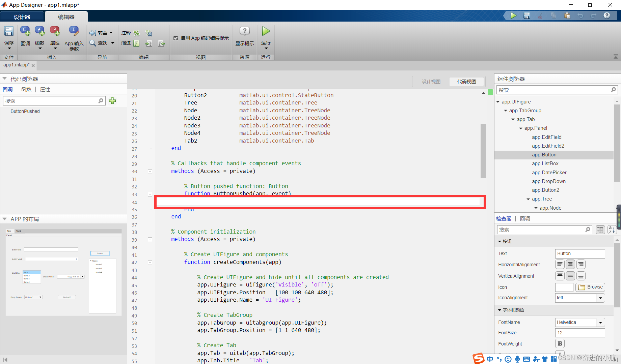Sort inspector properties alphabetically (a-z icon)
This screenshot has height=364, width=621.
(x=612, y=230)
